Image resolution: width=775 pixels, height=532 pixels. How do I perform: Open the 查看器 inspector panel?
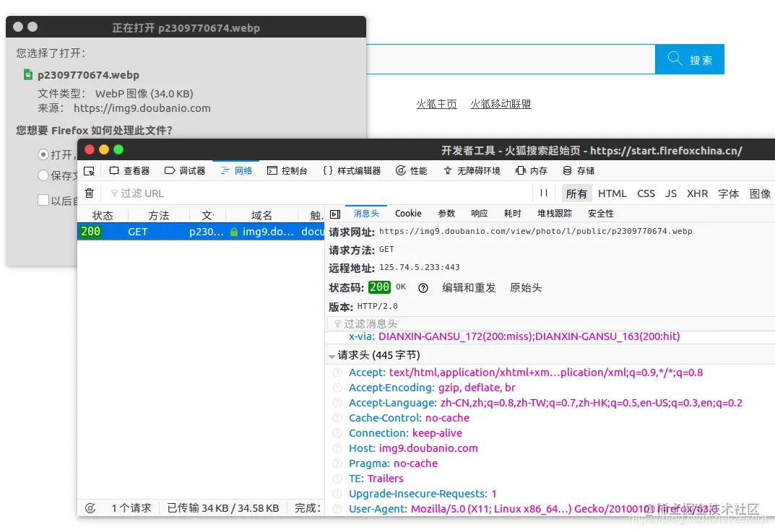coord(129,171)
